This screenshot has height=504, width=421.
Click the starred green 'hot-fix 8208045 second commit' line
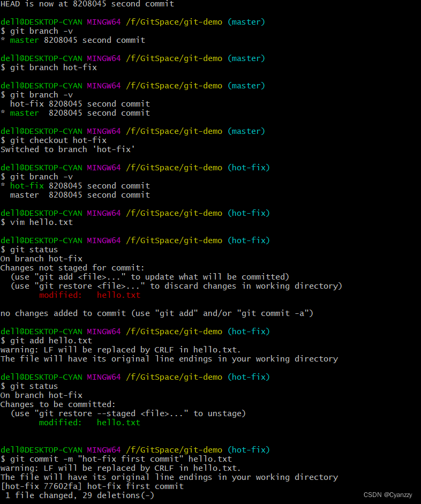[75, 186]
